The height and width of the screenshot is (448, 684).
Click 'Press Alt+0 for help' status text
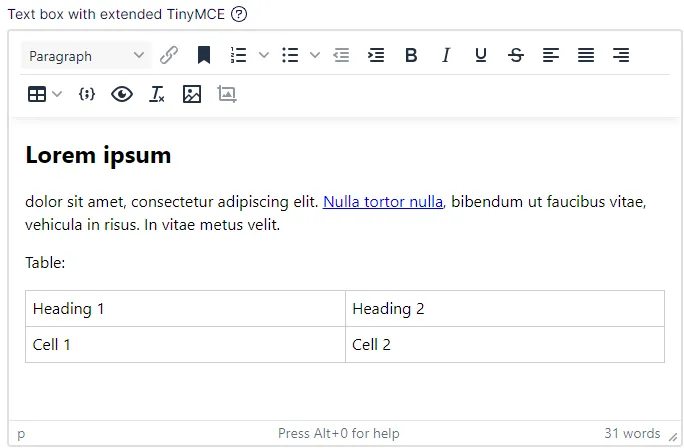(339, 433)
